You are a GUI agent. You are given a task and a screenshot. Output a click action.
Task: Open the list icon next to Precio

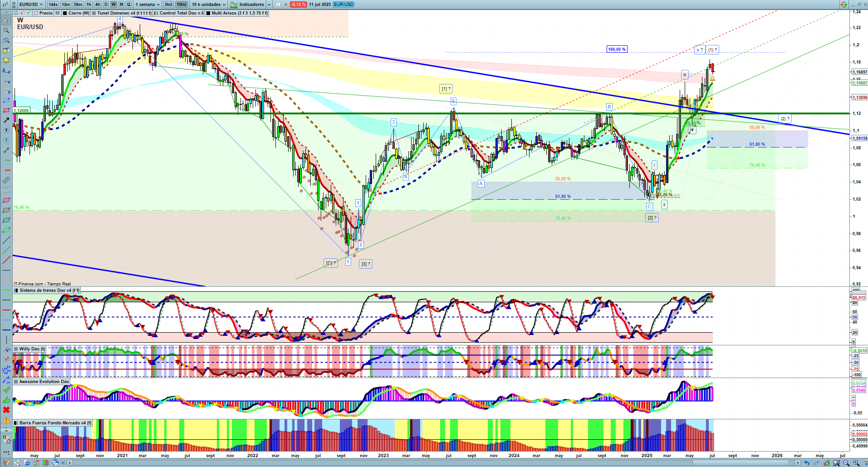coord(57,13)
